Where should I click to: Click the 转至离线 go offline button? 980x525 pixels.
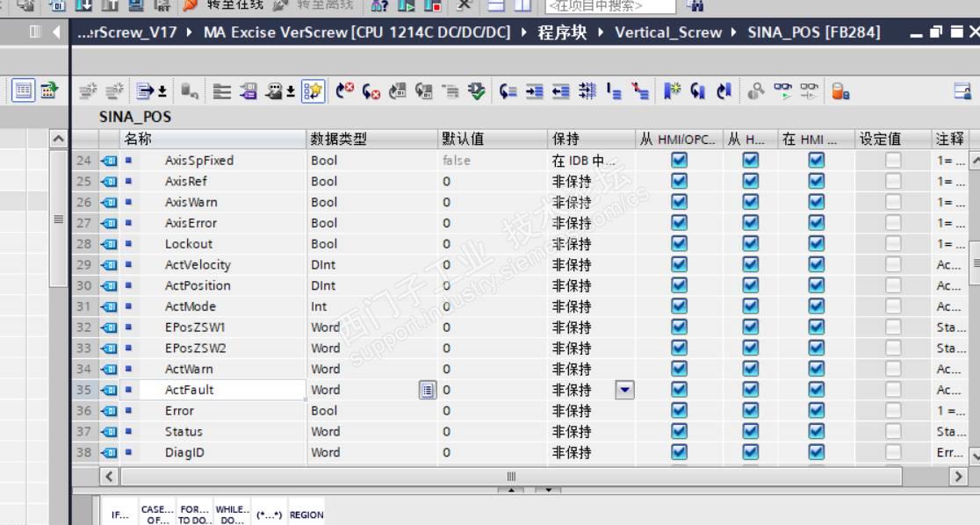pyautogui.click(x=313, y=5)
